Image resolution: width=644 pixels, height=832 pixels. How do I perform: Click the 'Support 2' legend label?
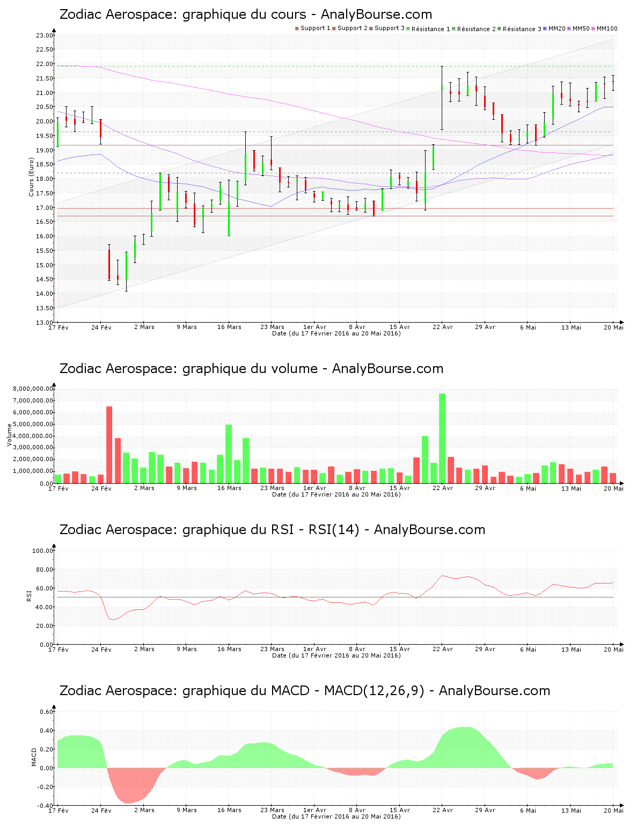point(353,28)
